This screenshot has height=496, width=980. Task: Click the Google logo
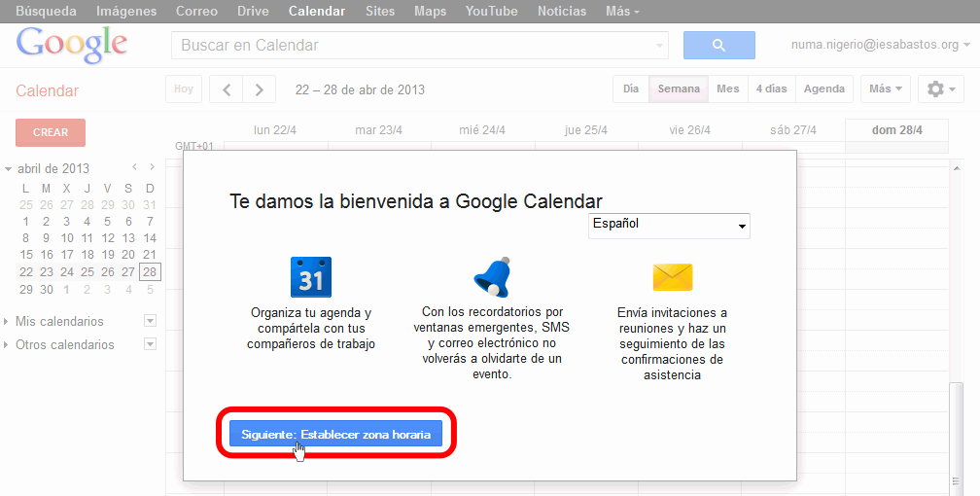click(x=71, y=45)
